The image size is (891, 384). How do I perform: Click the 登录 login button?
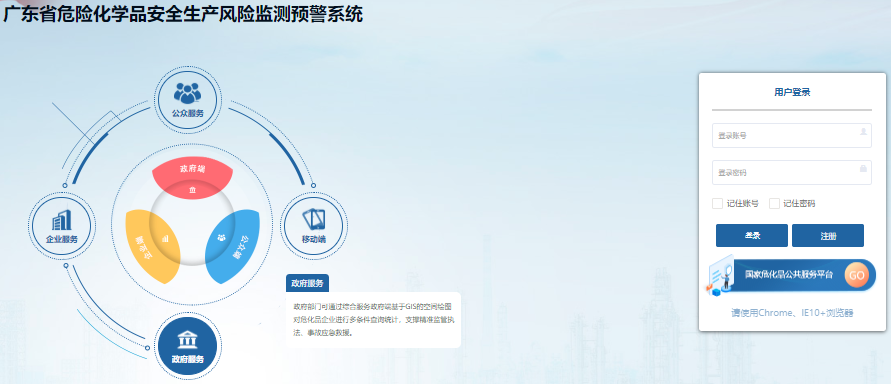[752, 236]
